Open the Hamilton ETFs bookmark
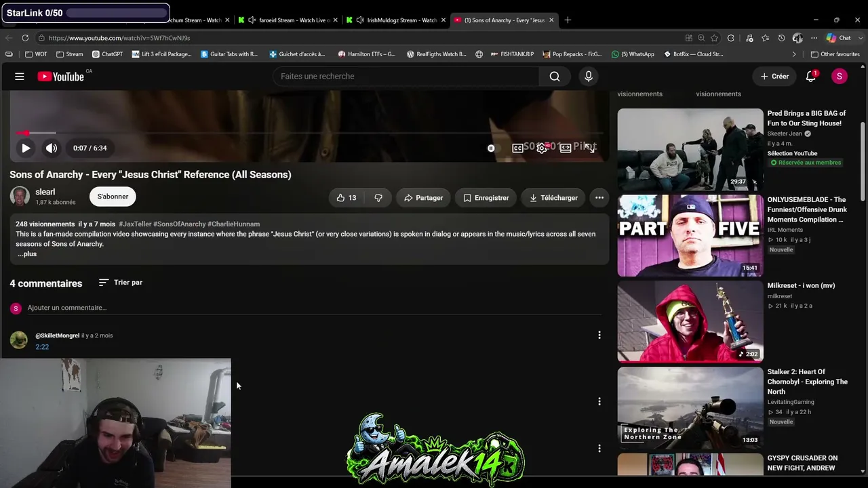 coord(367,54)
